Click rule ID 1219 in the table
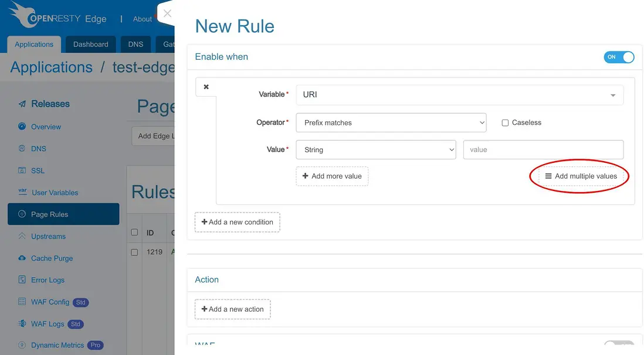Image resolution: width=644 pixels, height=355 pixels. [154, 252]
